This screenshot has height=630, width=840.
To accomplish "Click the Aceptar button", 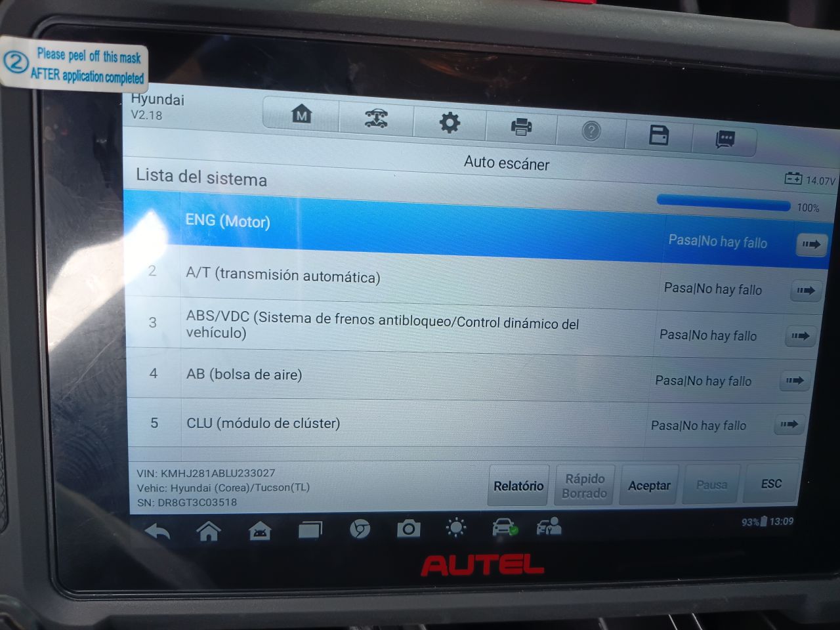I will (649, 486).
